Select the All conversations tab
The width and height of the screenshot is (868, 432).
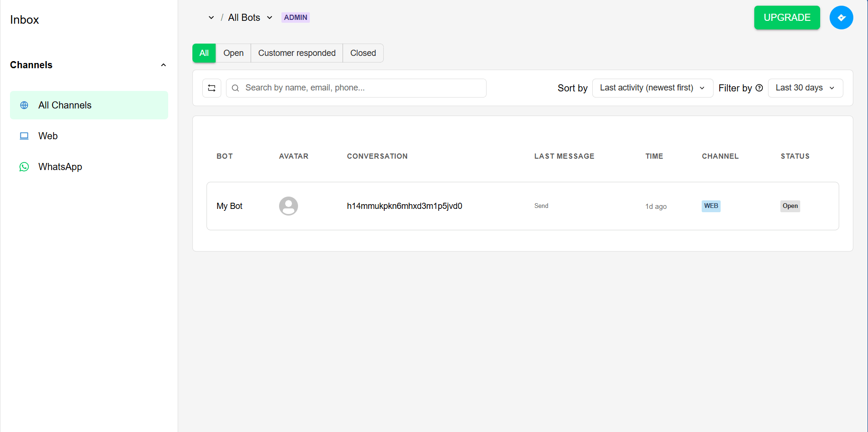204,53
